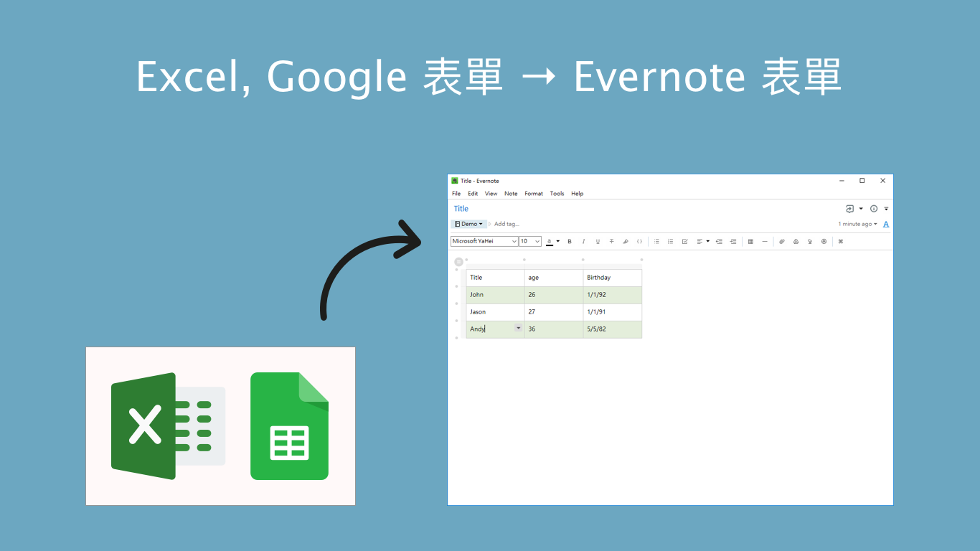The height and width of the screenshot is (551, 980).
Task: Open the Help menu
Action: (x=578, y=194)
